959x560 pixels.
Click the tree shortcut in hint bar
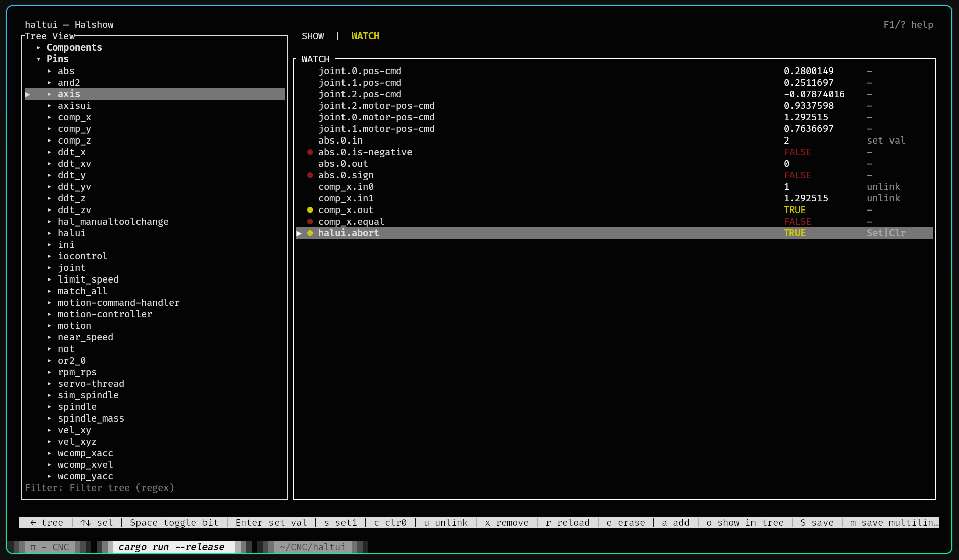click(x=47, y=523)
